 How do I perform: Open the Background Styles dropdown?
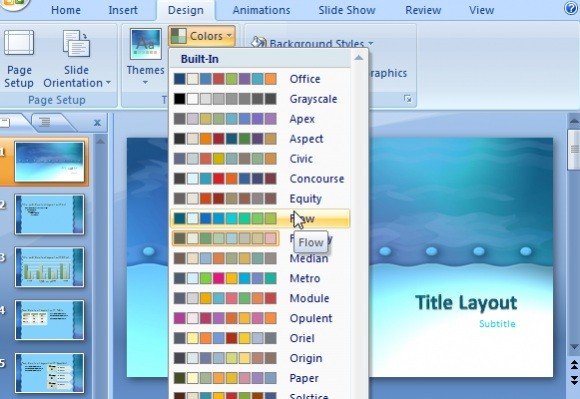pyautogui.click(x=312, y=43)
